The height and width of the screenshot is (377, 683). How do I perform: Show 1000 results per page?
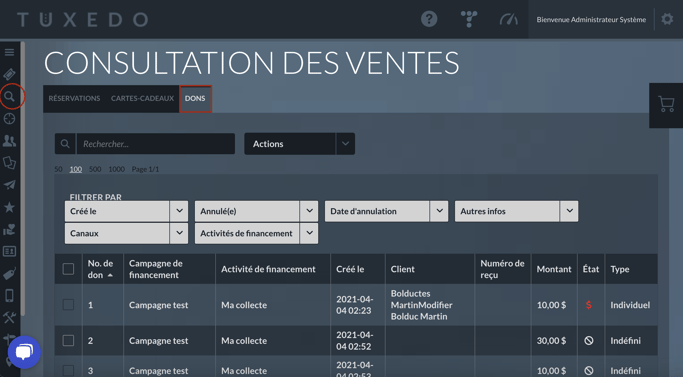click(x=116, y=169)
